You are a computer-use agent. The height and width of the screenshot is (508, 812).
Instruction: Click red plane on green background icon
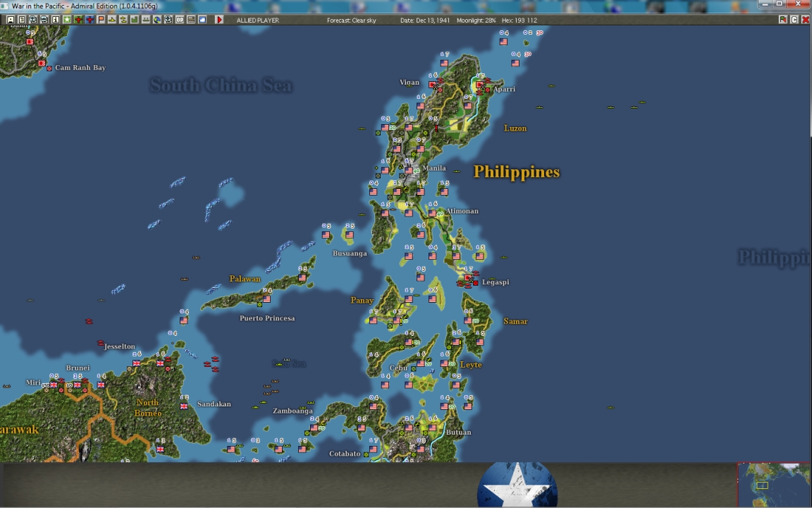(78, 20)
